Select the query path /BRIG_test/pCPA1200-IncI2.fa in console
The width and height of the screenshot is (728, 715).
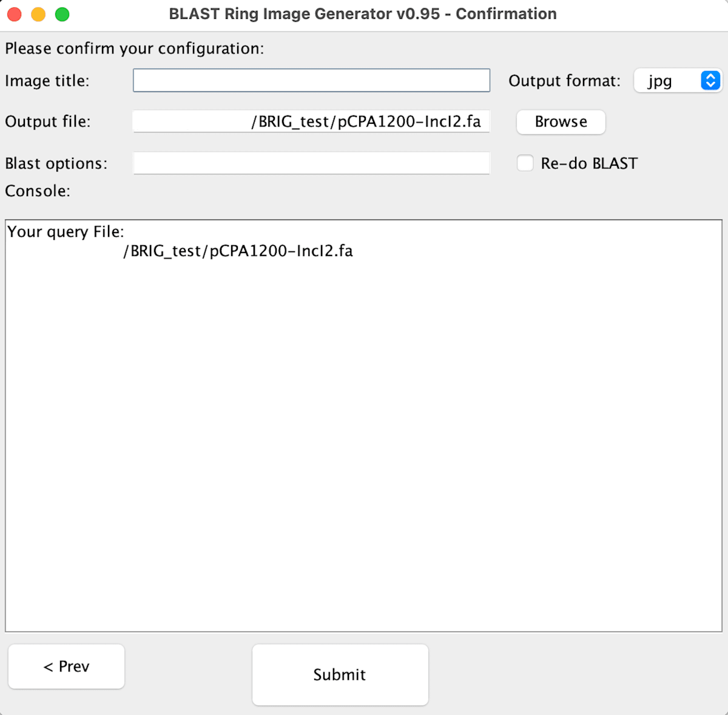point(238,251)
